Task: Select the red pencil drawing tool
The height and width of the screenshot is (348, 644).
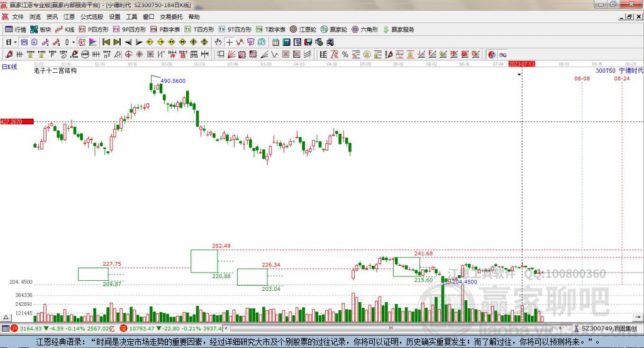Action: point(9,54)
